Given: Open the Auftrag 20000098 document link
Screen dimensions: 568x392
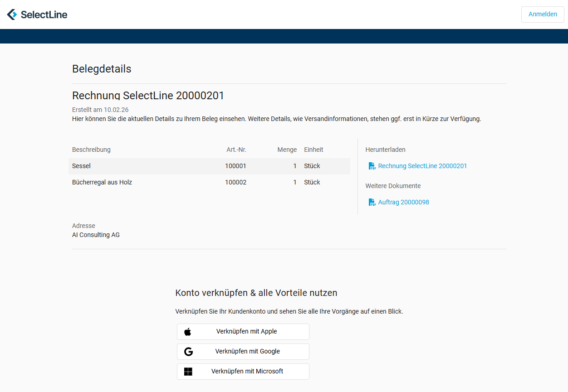Looking at the screenshot, I should (x=403, y=203).
